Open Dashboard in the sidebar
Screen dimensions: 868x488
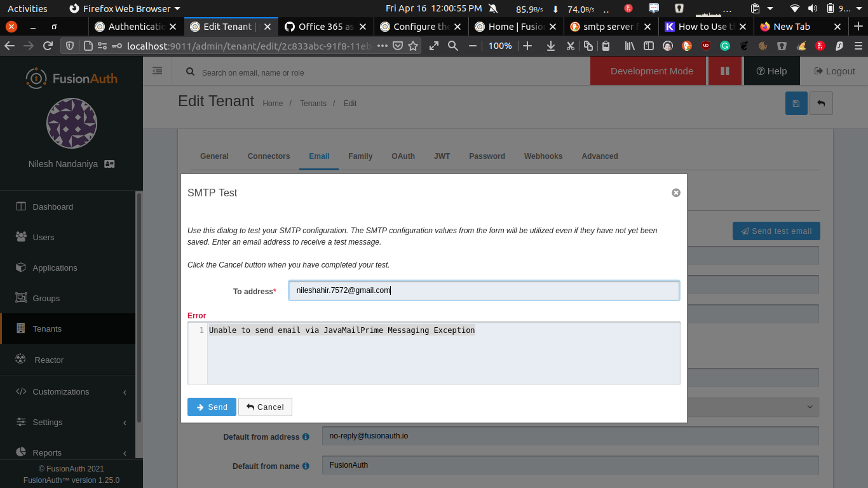point(67,207)
